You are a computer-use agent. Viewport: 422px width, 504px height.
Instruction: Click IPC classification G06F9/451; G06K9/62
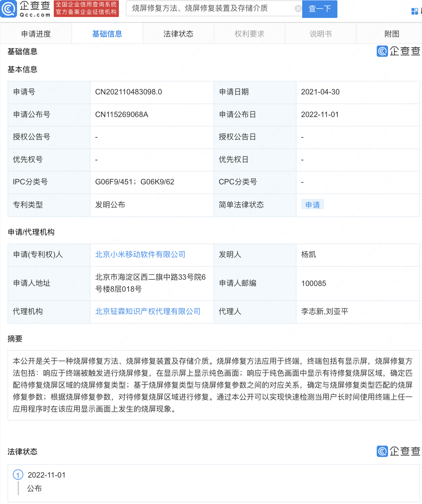pos(135,182)
